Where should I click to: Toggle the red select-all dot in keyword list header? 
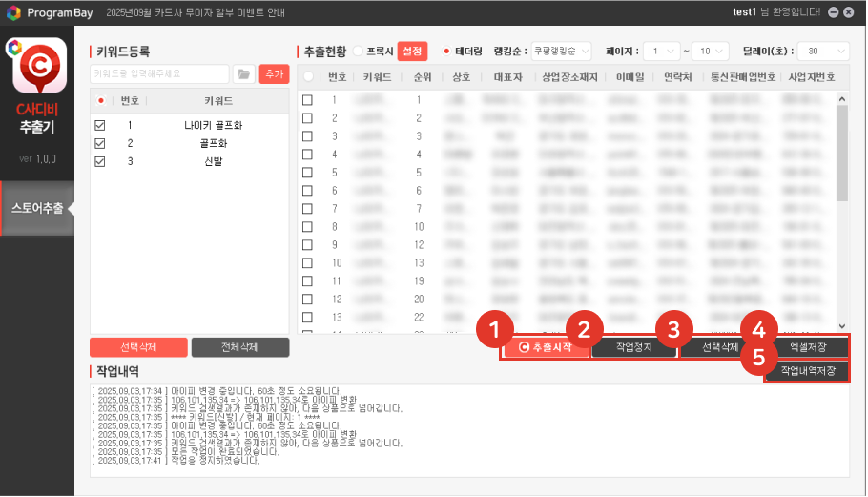pyautogui.click(x=101, y=100)
